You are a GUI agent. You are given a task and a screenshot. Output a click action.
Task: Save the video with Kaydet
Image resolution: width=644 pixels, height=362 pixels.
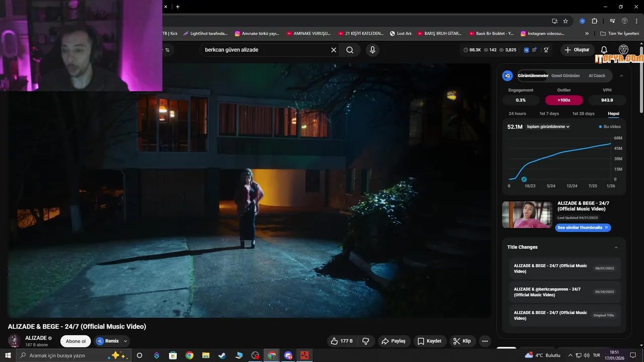tap(429, 341)
